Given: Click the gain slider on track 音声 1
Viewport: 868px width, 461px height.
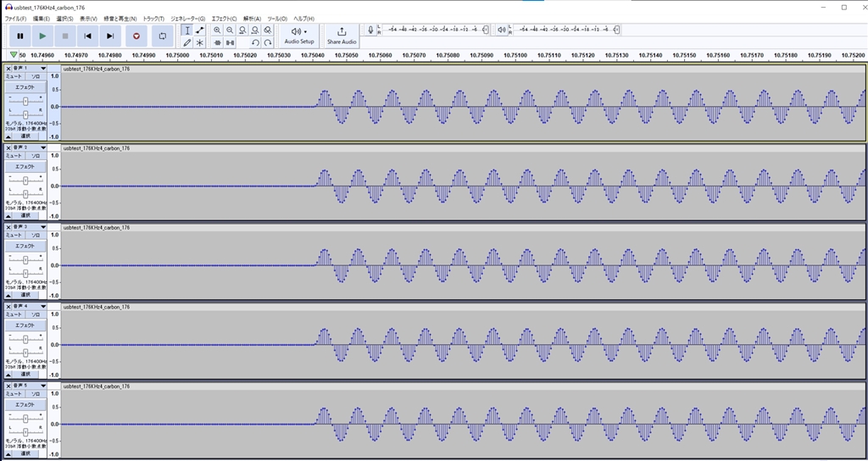Looking at the screenshot, I should click(25, 101).
